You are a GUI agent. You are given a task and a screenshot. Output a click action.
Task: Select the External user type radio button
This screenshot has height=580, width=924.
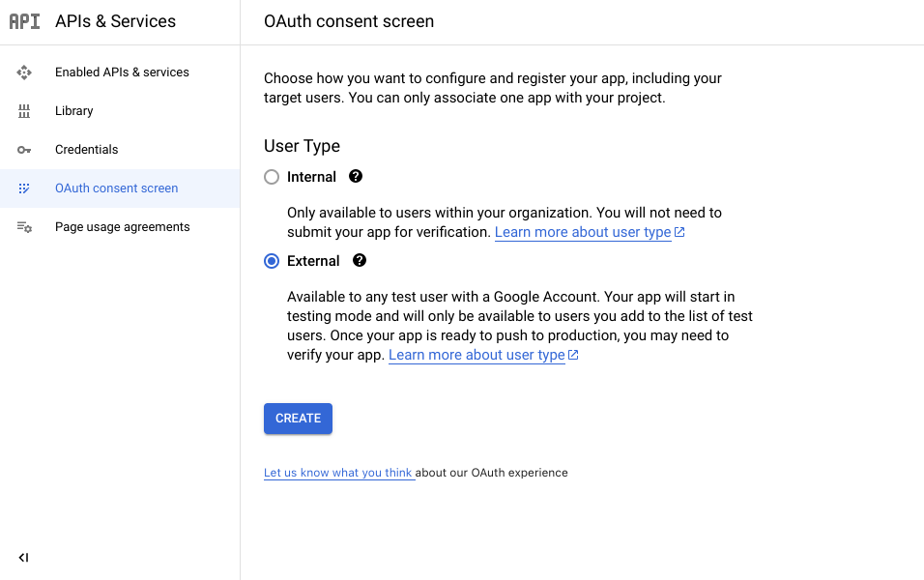pos(272,261)
